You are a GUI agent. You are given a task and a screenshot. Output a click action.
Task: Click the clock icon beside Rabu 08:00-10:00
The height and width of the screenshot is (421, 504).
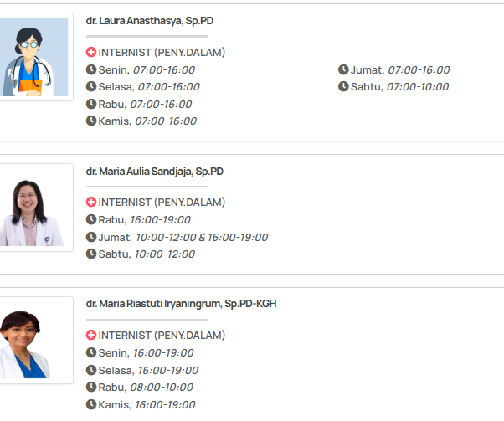[x=91, y=387]
